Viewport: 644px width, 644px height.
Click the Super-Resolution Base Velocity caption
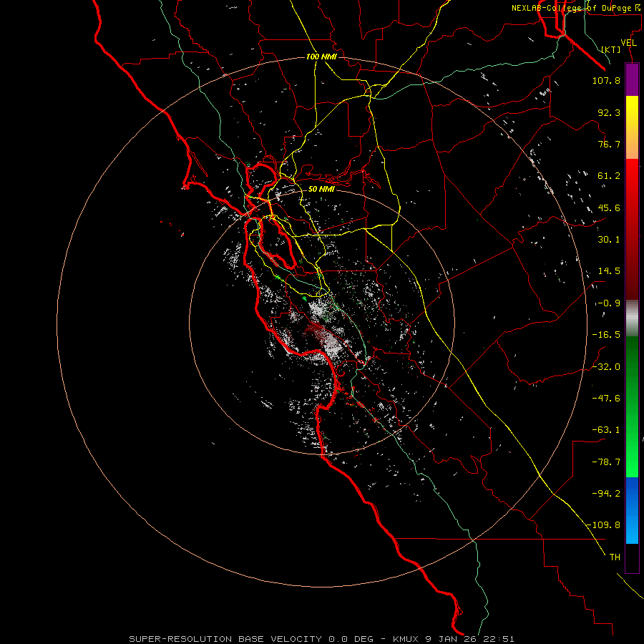(321, 639)
